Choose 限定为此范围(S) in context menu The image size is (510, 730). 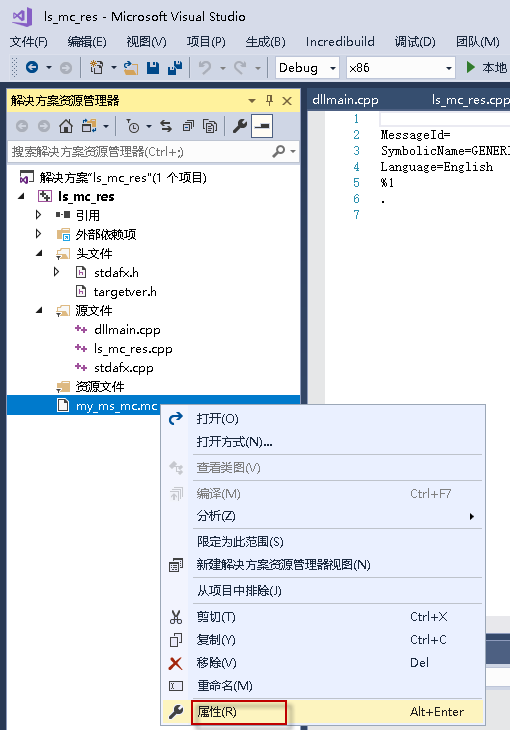[x=323, y=542]
